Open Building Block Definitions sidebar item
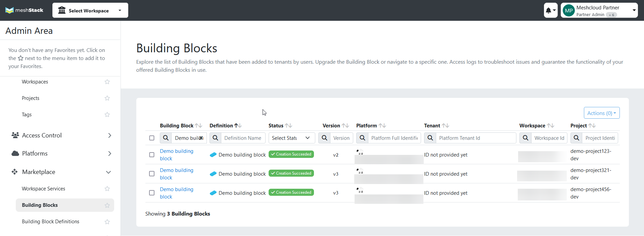 click(x=50, y=222)
